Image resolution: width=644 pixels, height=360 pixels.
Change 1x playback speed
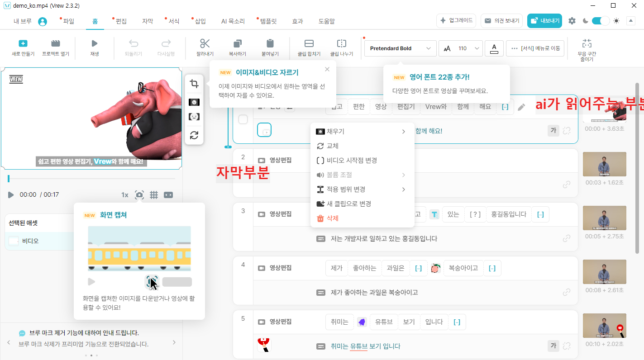[x=125, y=195]
